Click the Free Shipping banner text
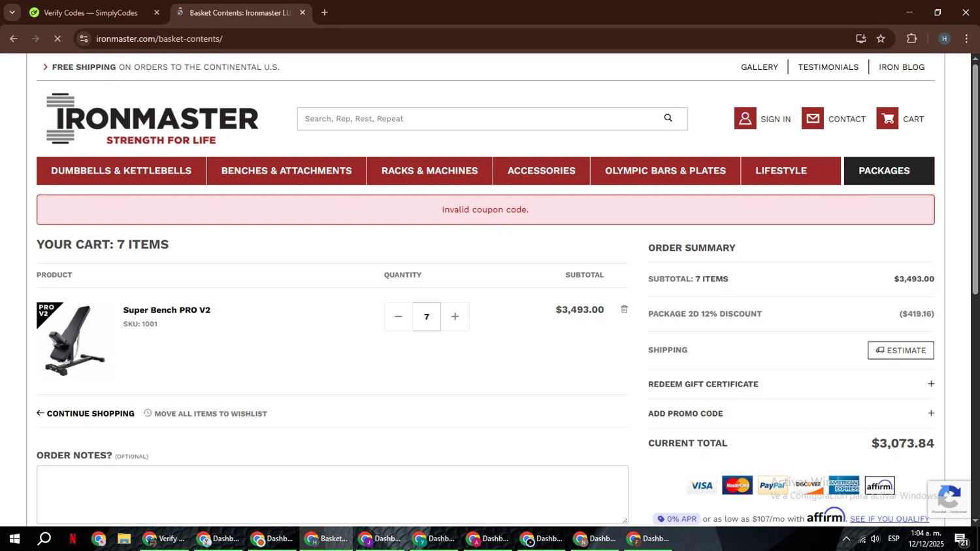 pos(165,67)
